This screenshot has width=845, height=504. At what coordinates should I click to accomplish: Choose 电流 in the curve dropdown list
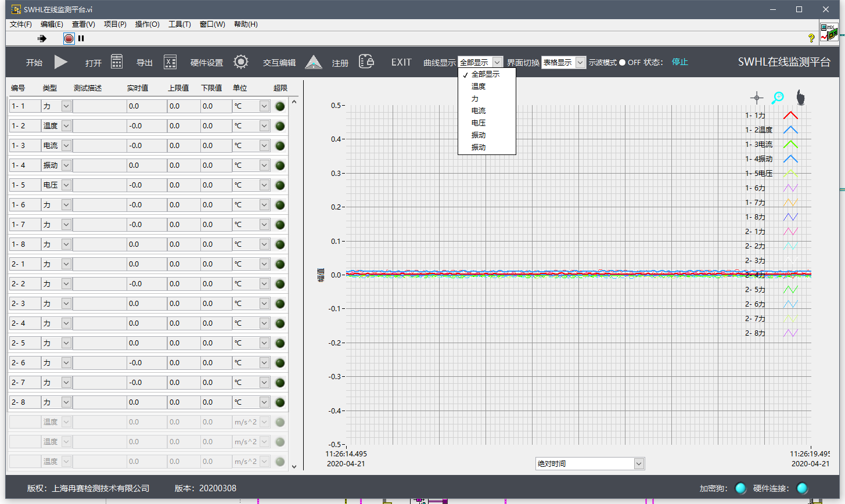click(487, 111)
